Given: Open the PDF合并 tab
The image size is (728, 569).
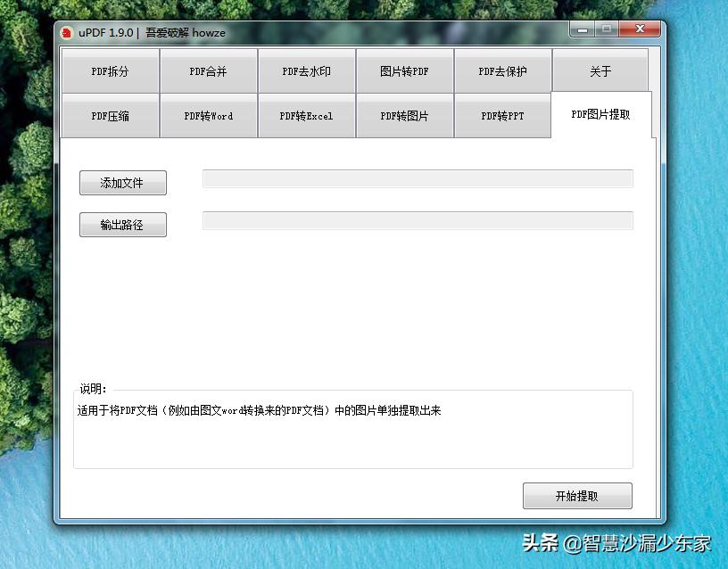Looking at the screenshot, I should point(208,71).
